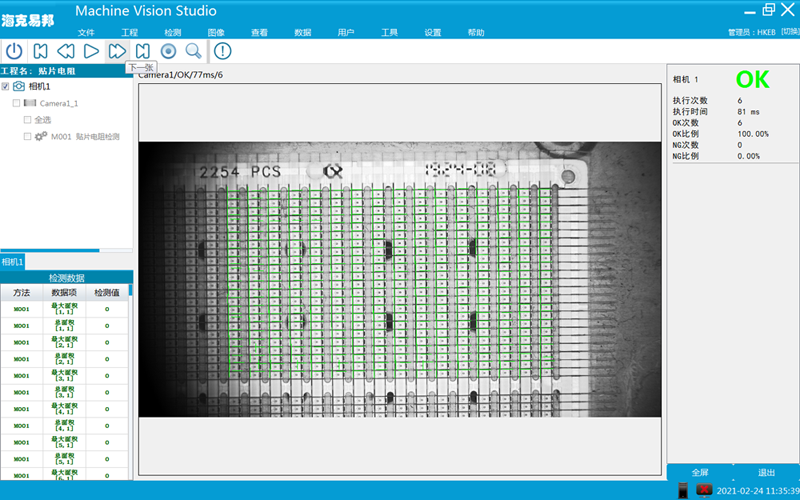Enable the 全选 checkbox
This screenshot has height=500, width=800.
point(27,119)
